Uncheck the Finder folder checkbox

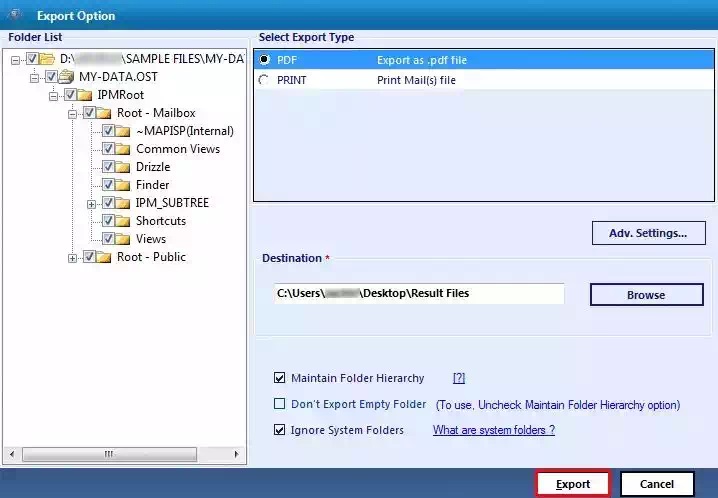108,184
